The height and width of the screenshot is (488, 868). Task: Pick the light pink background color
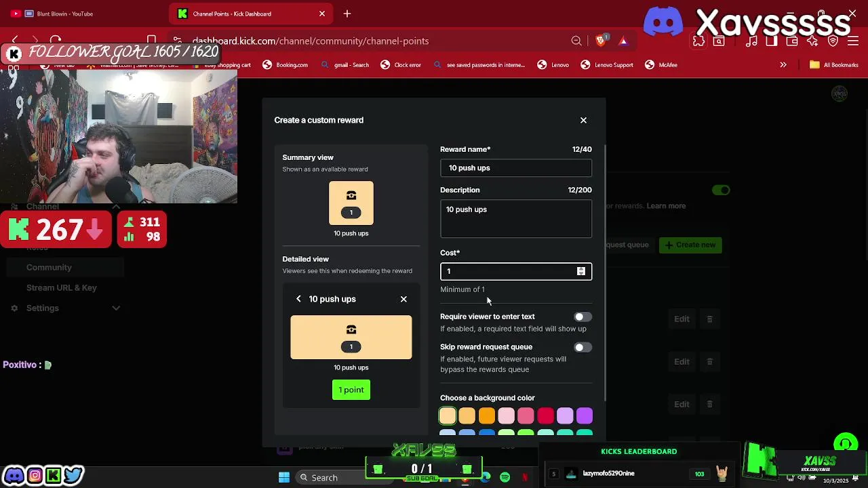pyautogui.click(x=507, y=415)
